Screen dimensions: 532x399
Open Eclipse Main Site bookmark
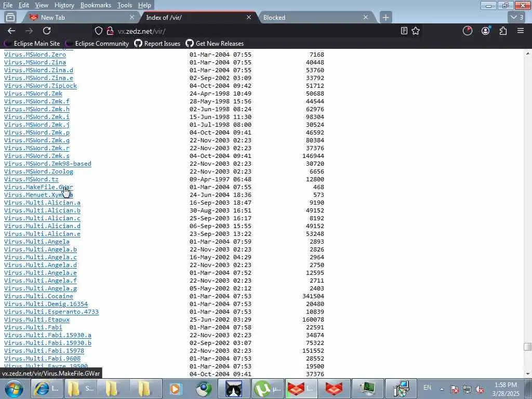32,44
